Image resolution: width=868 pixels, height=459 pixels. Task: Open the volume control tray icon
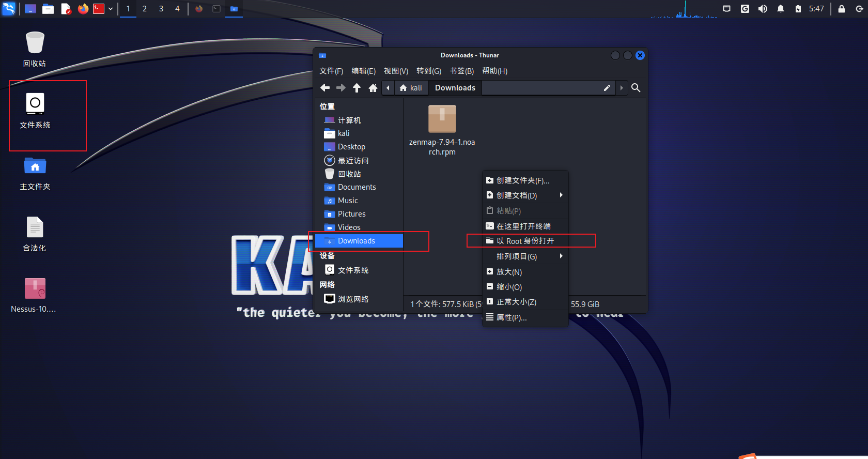[763, 9]
